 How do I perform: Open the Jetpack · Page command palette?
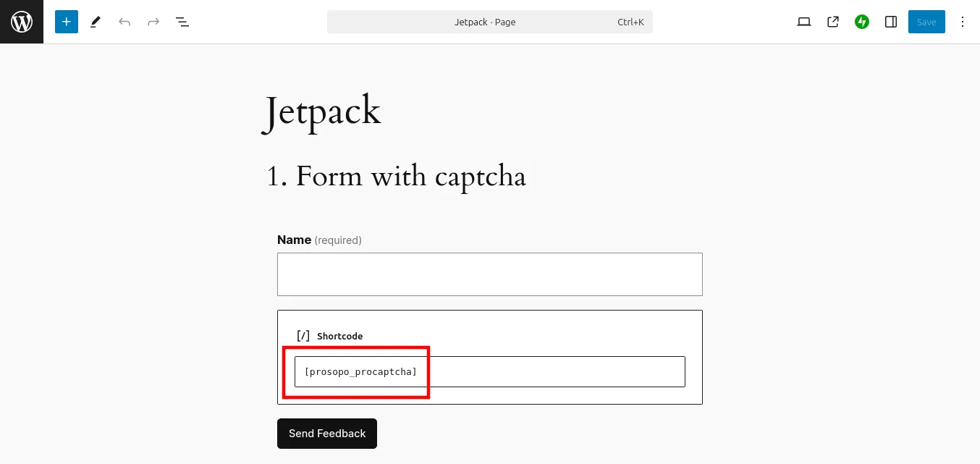point(489,22)
